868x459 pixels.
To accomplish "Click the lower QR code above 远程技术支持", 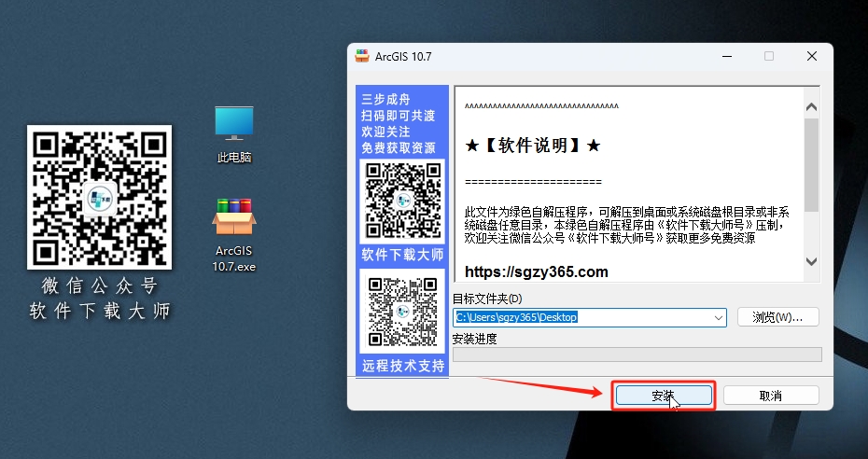I will pos(402,312).
